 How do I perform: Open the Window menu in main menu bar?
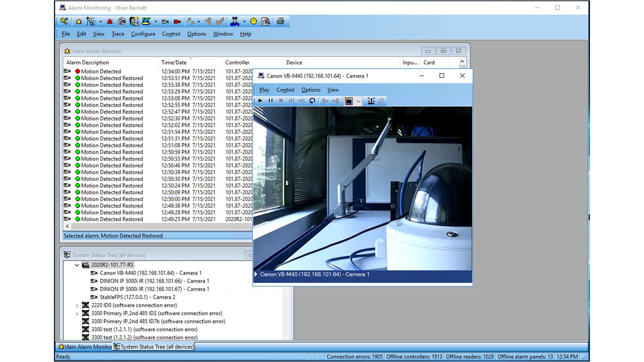click(223, 34)
